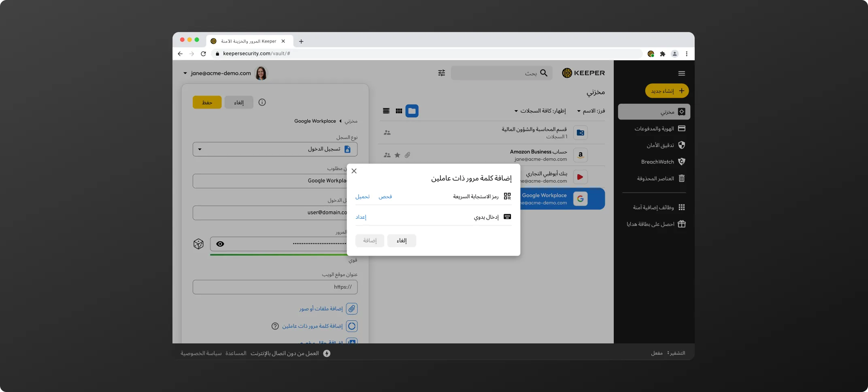This screenshot has height=392, width=868.
Task: Open العناصر المحذوفة deleted items
Action: [x=661, y=179]
